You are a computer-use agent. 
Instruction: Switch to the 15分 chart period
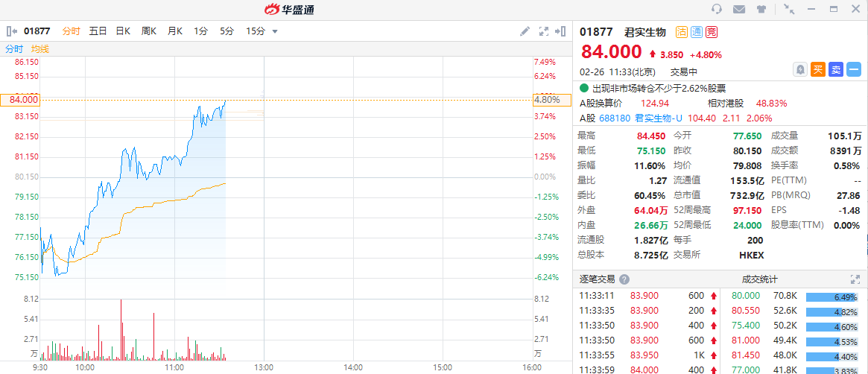point(256,31)
